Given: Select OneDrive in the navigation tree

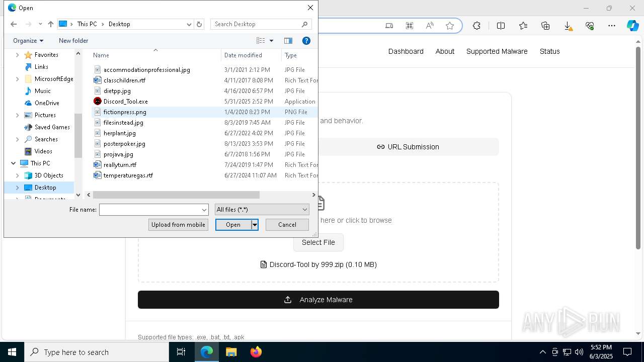Looking at the screenshot, I should tap(47, 103).
